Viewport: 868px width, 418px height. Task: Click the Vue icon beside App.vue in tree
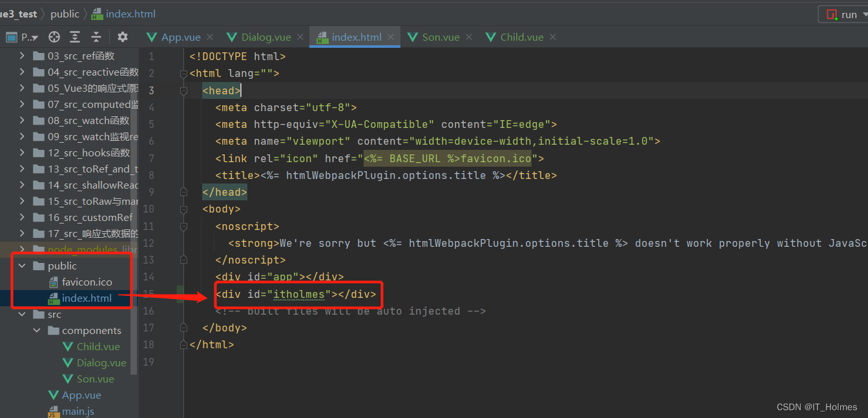[x=54, y=395]
